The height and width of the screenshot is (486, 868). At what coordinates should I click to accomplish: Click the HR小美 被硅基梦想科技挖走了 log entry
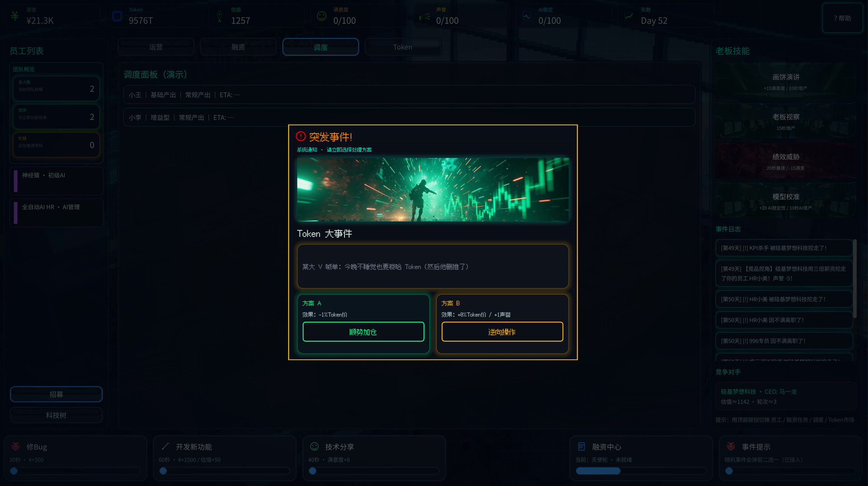[x=784, y=299]
